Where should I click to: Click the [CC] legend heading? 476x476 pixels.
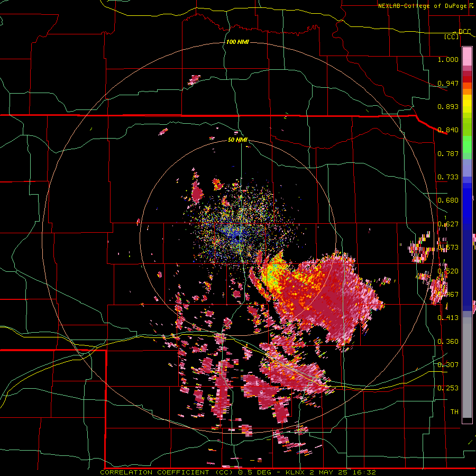[452, 36]
